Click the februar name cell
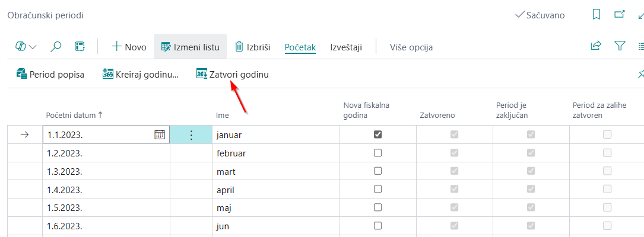 tap(276, 153)
